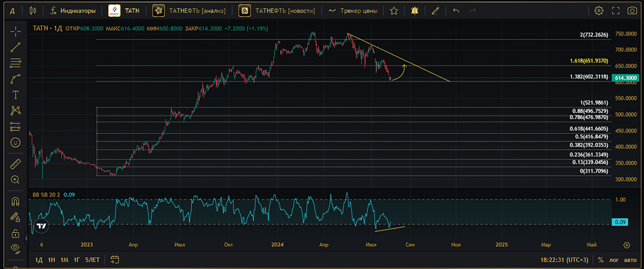Select the Text annotation tool
This screenshot has width=644, height=269.
(15, 95)
